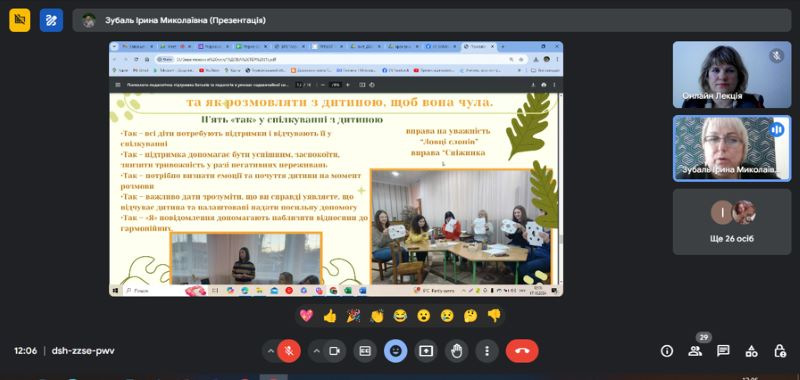The width and height of the screenshot is (800, 380).
Task: Leave the call with the red button
Action: pyautogui.click(x=522, y=351)
